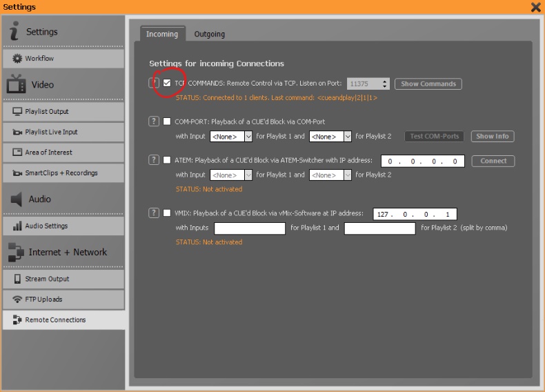Click vMix inputs field for Playlist 2
The image size is (545, 392).
click(380, 228)
